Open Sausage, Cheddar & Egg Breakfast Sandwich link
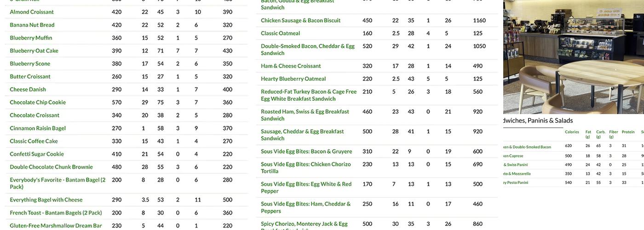 (x=302, y=135)
